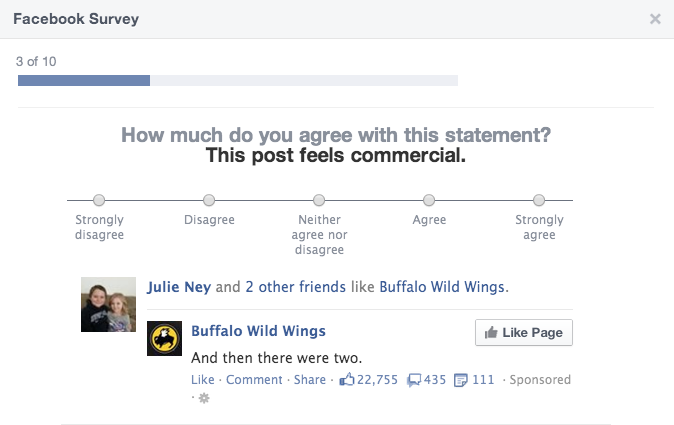
Task: Open Julie Ney's profile photo thumbnail
Action: pyautogui.click(x=108, y=304)
